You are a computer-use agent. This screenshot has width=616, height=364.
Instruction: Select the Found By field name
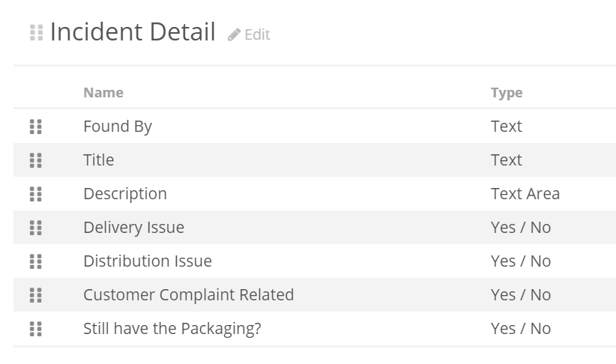[x=118, y=127]
